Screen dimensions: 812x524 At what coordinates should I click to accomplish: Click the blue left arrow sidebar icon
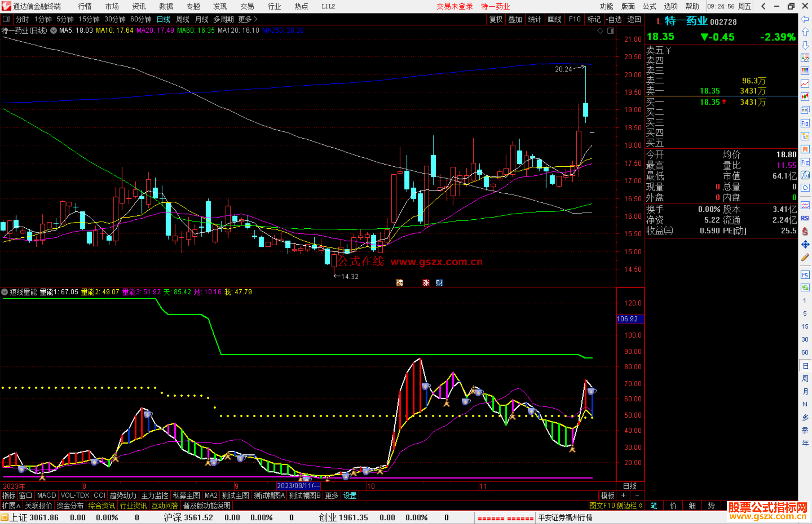(x=805, y=19)
